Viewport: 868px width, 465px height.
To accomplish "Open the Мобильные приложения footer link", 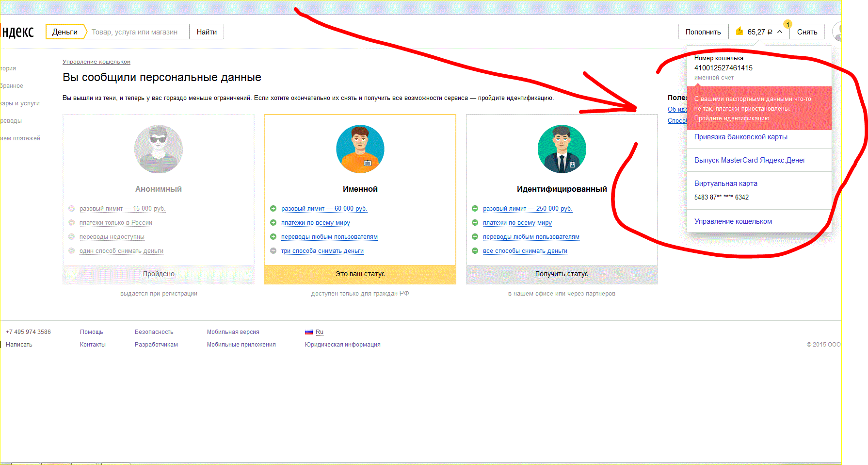I will tap(241, 345).
